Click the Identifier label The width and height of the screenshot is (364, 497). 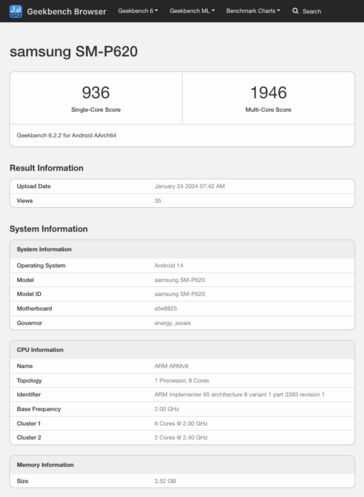click(x=29, y=394)
